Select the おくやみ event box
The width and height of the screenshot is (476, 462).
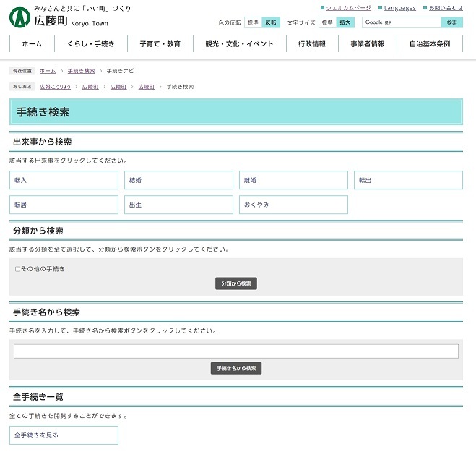[x=293, y=205]
